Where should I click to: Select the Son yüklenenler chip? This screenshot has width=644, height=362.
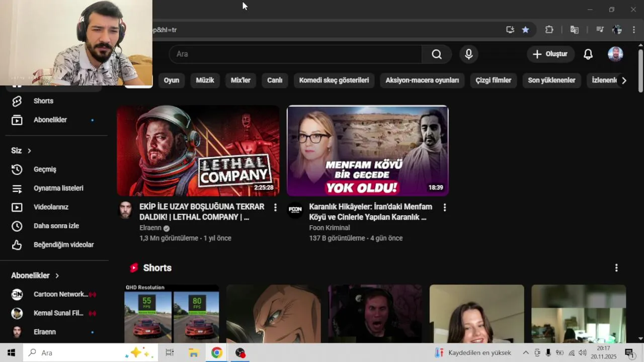pos(551,80)
